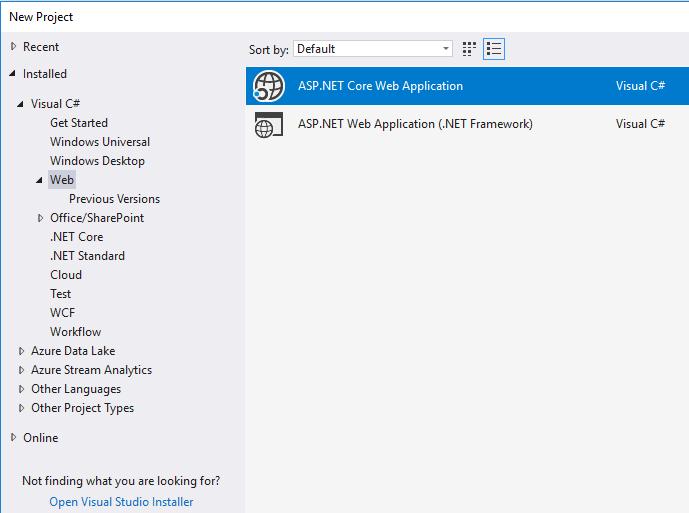This screenshot has height=513, width=689.
Task: Select Windows Universal category
Action: click(100, 142)
